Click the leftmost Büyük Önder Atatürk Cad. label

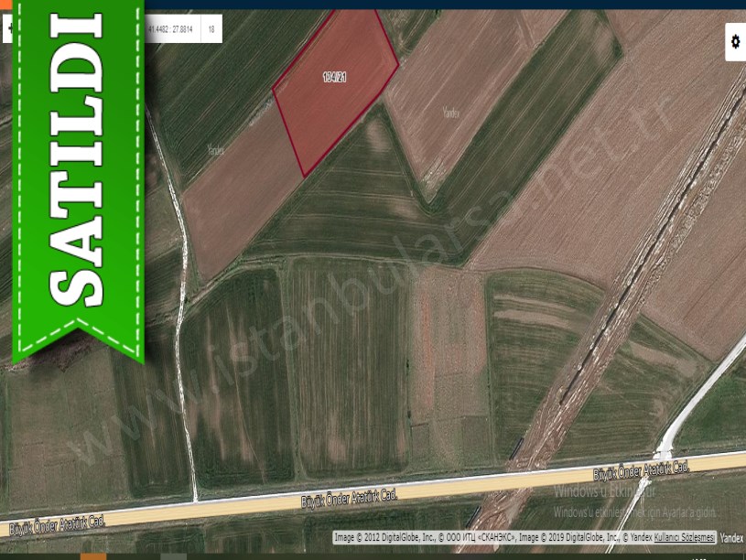[57, 523]
